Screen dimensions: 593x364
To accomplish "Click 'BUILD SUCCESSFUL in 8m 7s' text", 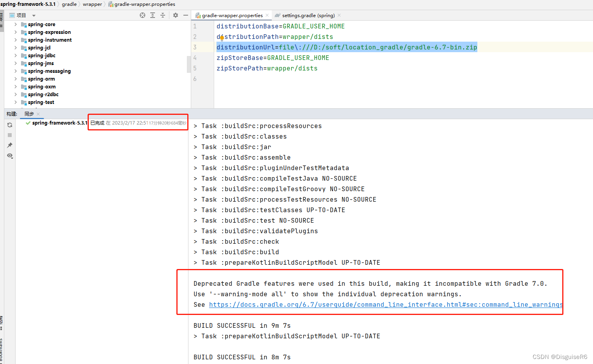I will pyautogui.click(x=242, y=357).
